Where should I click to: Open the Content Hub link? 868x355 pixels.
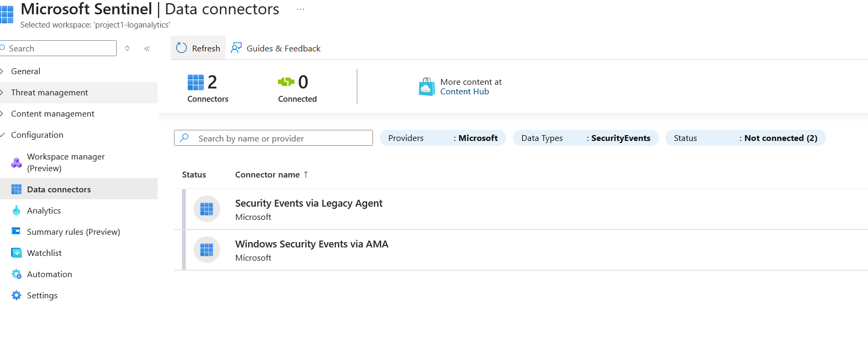(465, 92)
